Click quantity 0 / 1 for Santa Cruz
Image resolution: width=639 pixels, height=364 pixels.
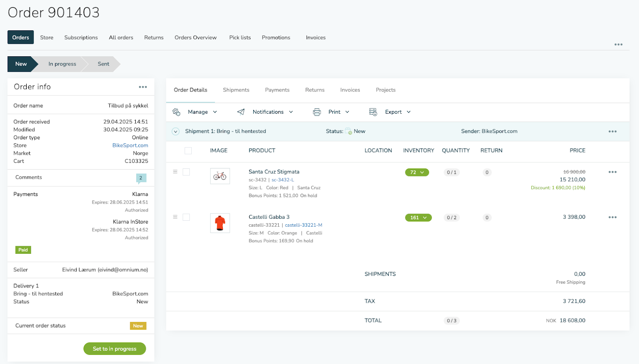[452, 172]
